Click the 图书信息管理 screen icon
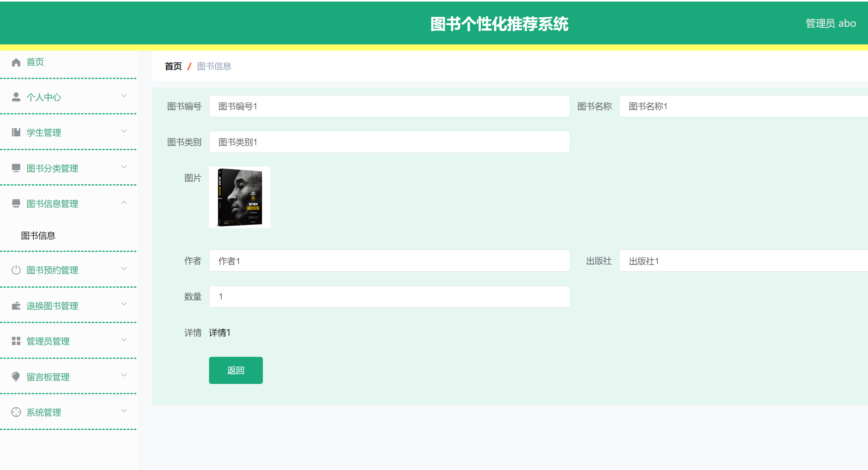868x470 pixels. pyautogui.click(x=16, y=203)
